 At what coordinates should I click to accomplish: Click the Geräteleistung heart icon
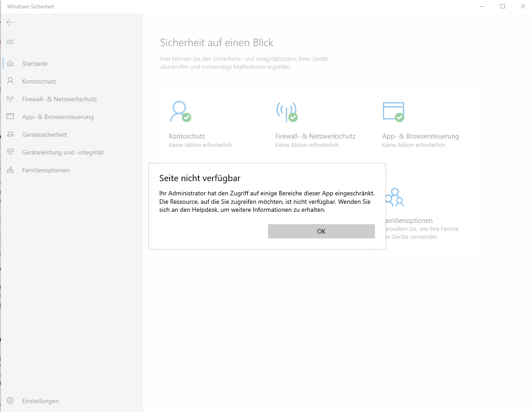pos(10,152)
